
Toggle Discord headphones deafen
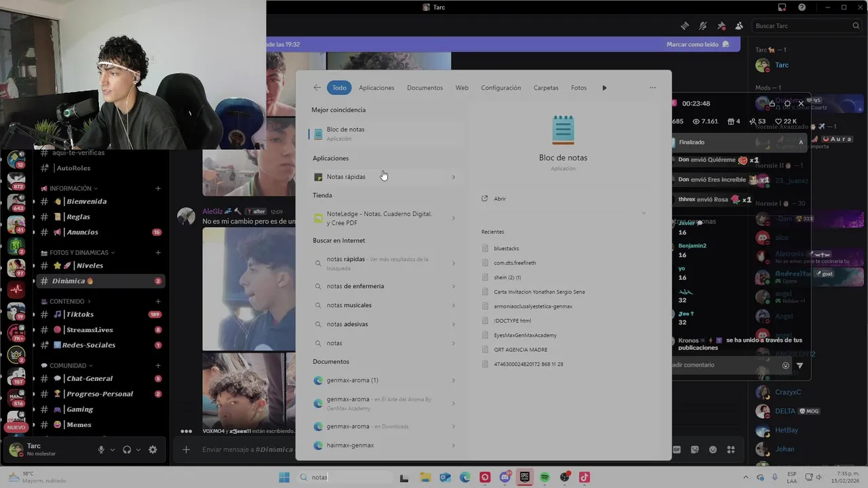(x=127, y=449)
